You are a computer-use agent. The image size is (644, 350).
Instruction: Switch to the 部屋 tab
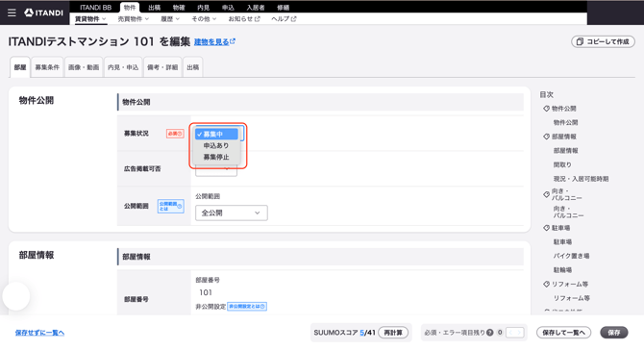point(20,67)
